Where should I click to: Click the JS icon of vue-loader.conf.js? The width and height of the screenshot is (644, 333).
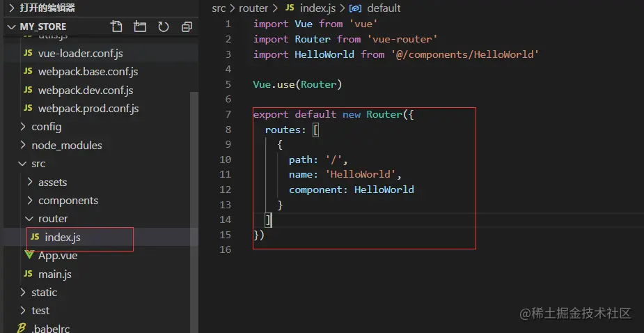[x=28, y=53]
